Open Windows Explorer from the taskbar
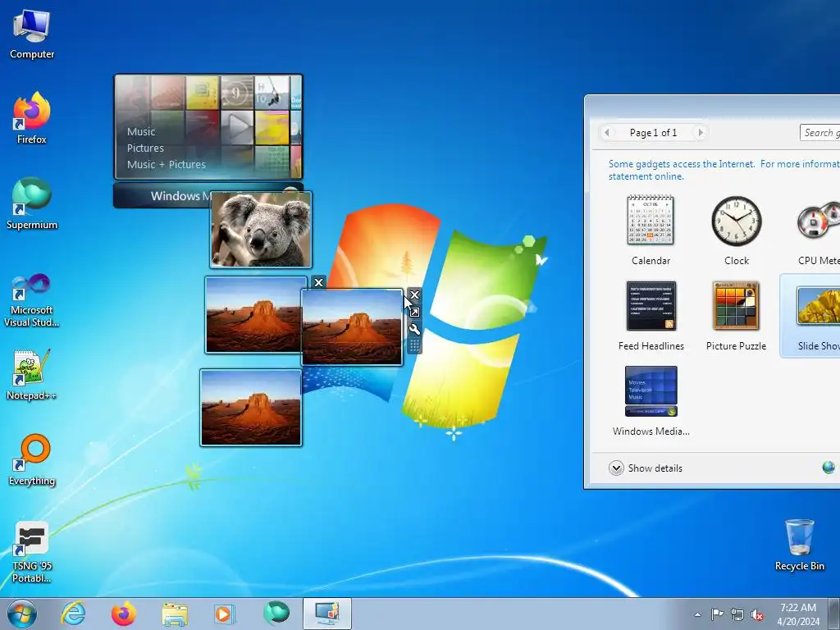The width and height of the screenshot is (840, 630). 175,614
